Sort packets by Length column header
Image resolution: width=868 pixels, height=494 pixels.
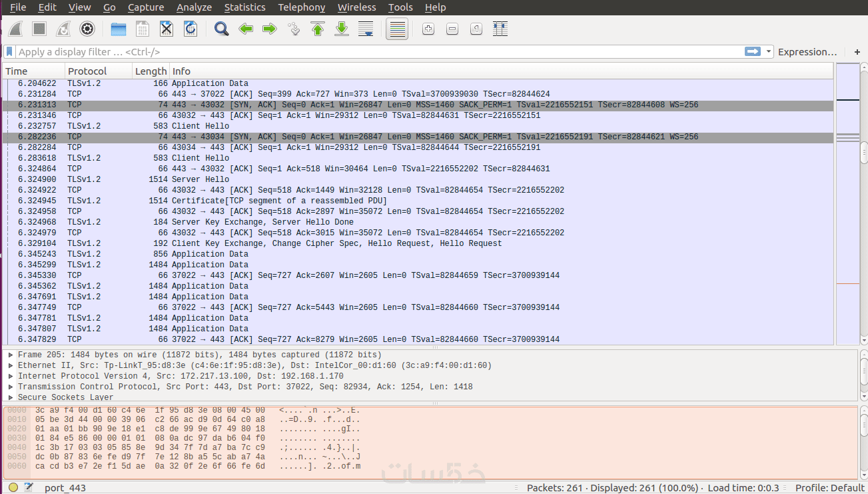tap(151, 71)
